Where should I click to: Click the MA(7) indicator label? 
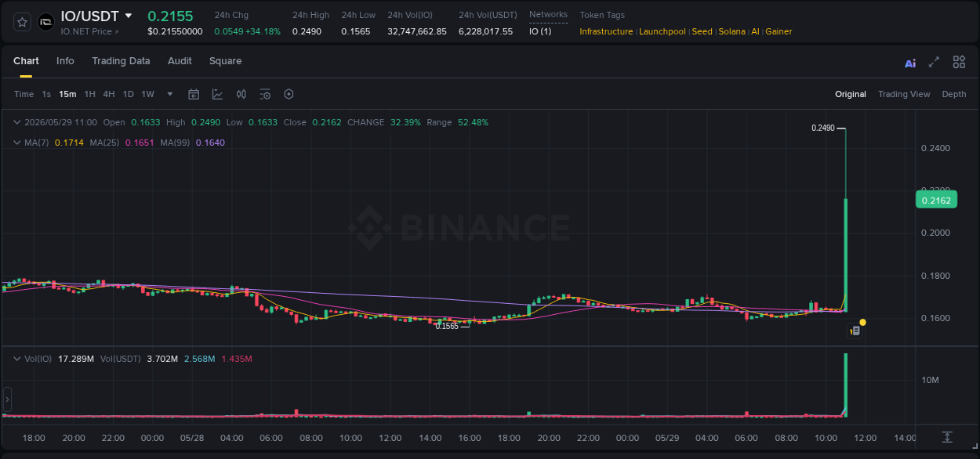36,143
